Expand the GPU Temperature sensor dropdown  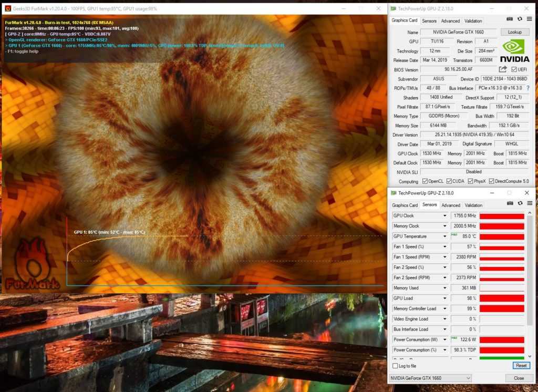(444, 236)
